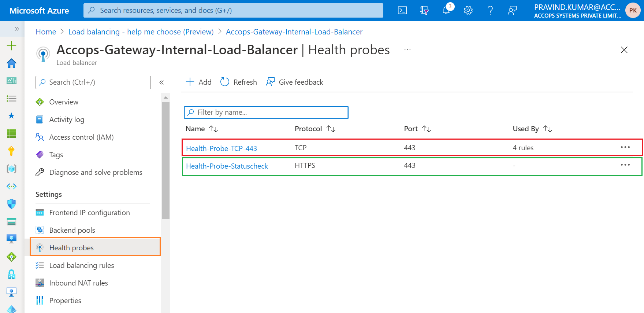Viewport: 644px width, 313px height.
Task: Open Overview in resource menu
Action: click(64, 102)
